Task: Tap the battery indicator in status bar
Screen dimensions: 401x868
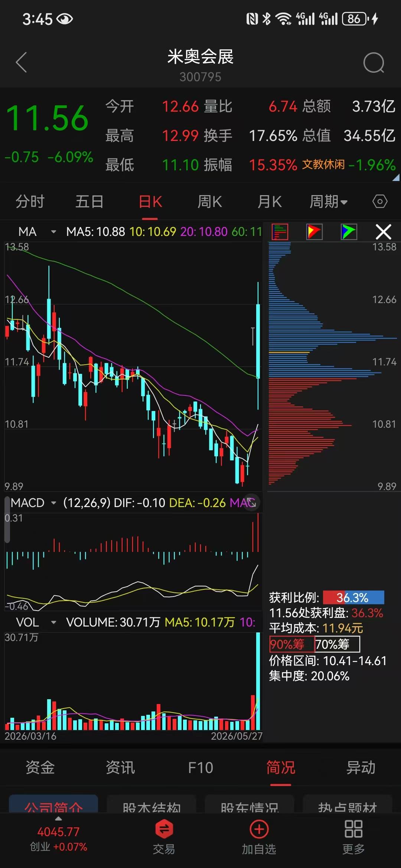Action: [x=356, y=19]
